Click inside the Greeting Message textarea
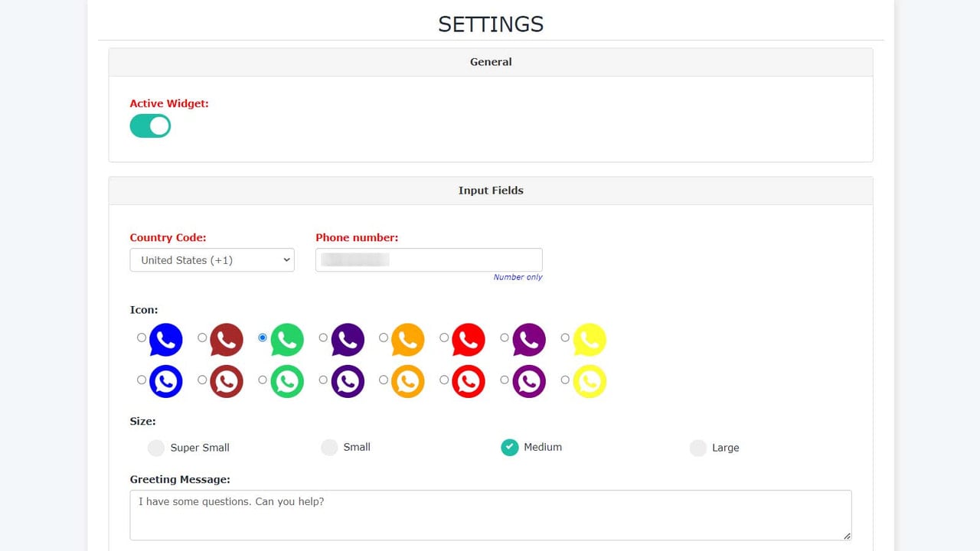This screenshot has height=551, width=980. (491, 515)
